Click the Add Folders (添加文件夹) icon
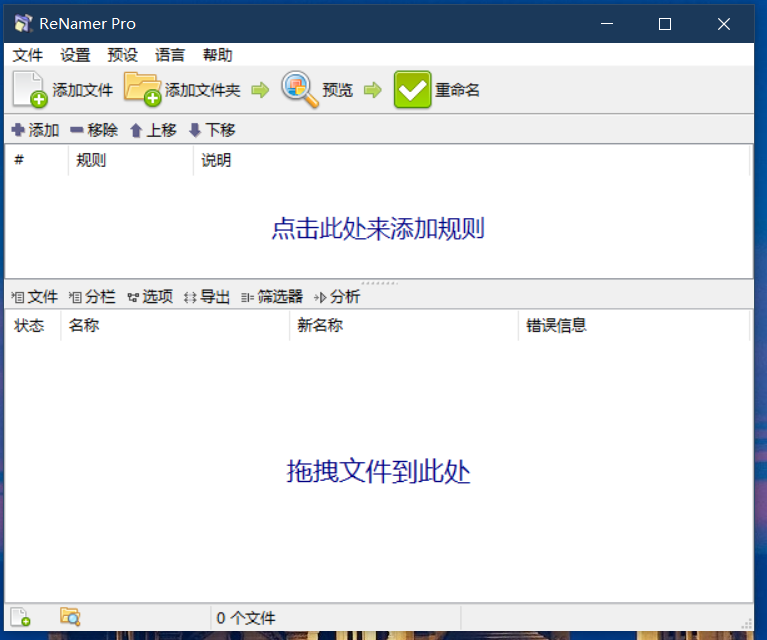 [142, 89]
